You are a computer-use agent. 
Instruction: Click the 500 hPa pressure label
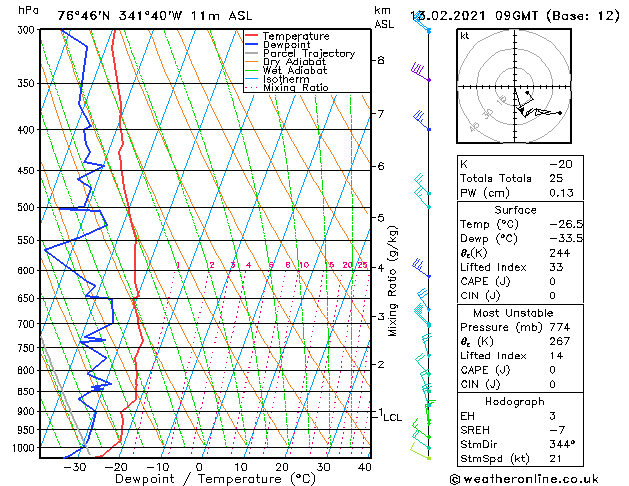coord(26,207)
